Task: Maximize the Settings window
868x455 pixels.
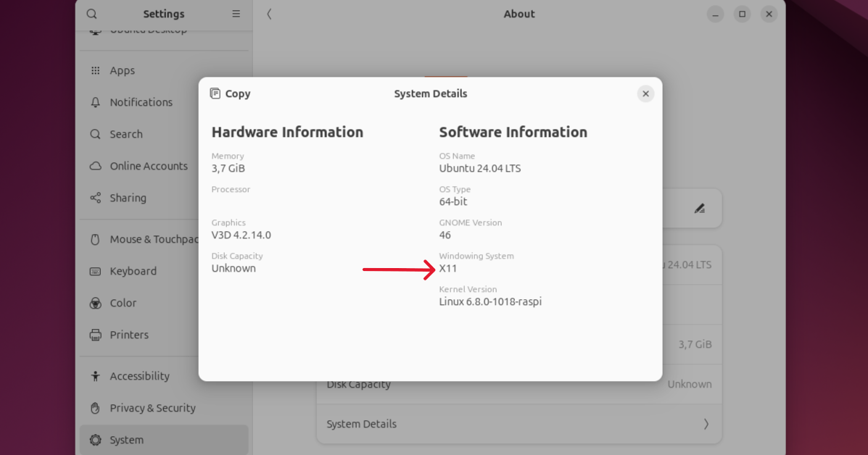Action: click(742, 14)
